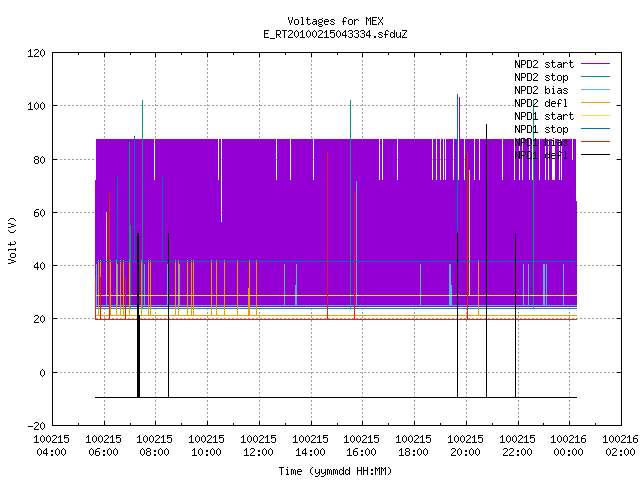Click the x-axis tick '100216 02:00'

click(620, 445)
